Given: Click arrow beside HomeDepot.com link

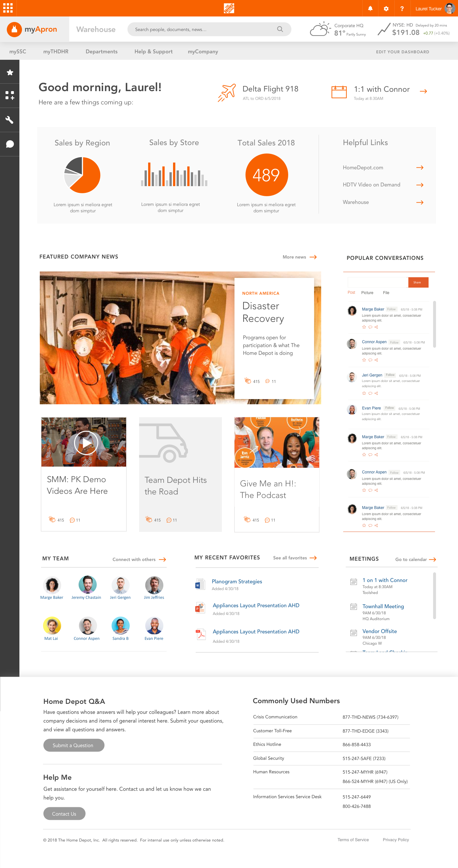Looking at the screenshot, I should pyautogui.click(x=420, y=167).
